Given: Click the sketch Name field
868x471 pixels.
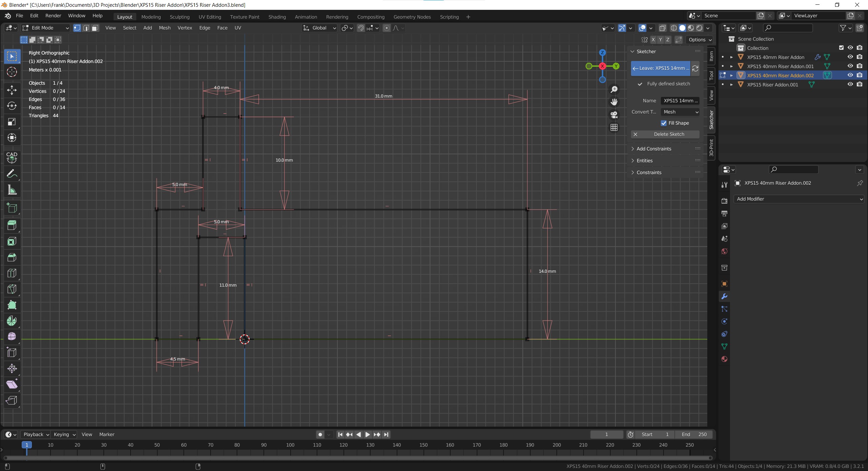Looking at the screenshot, I should tap(680, 101).
